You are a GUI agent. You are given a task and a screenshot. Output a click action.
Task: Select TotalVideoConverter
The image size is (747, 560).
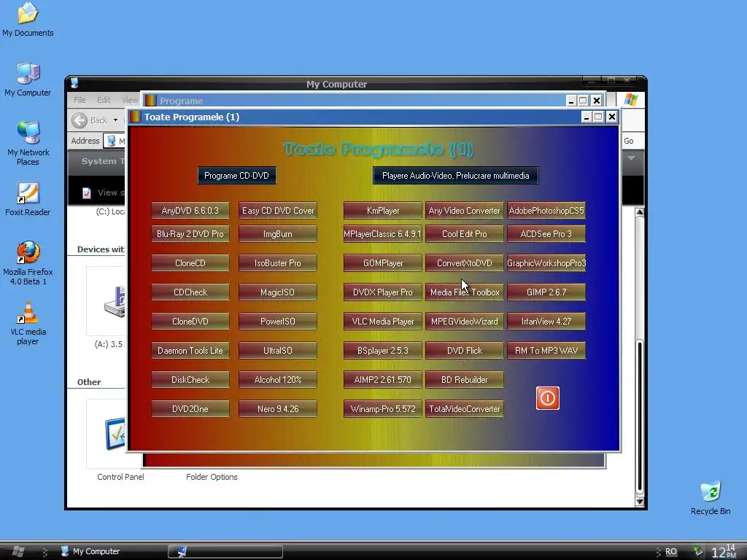click(465, 408)
